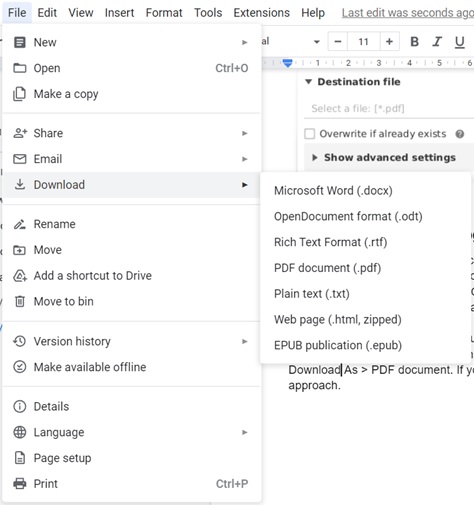Download as Microsoft Word (.docx)

click(x=366, y=191)
